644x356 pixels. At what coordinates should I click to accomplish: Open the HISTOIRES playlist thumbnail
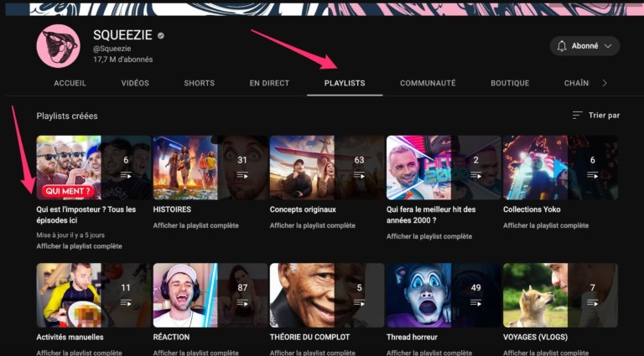coord(210,168)
